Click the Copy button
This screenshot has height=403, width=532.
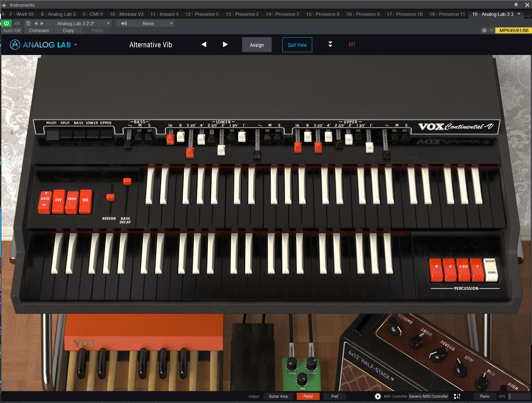click(x=68, y=30)
